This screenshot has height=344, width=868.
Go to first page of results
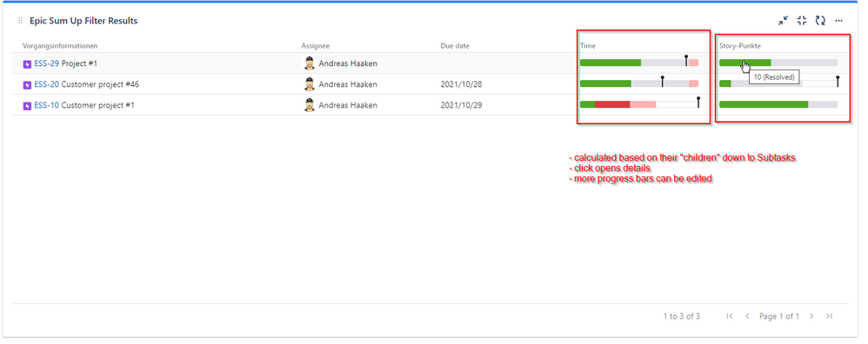(x=730, y=316)
